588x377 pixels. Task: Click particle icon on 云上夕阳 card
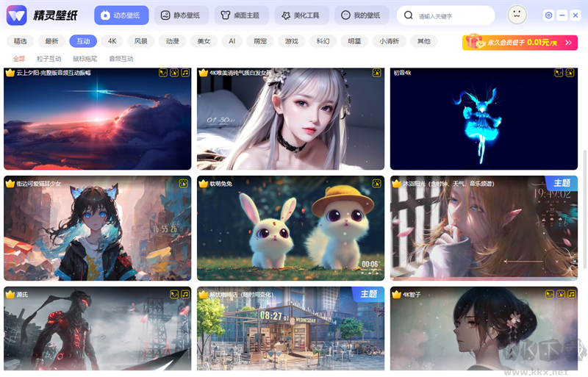click(x=174, y=73)
